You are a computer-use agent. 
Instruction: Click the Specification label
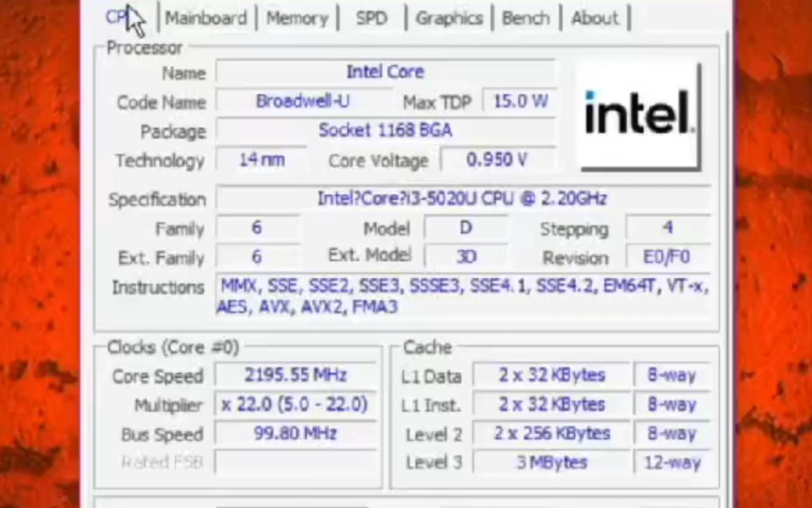157,200
